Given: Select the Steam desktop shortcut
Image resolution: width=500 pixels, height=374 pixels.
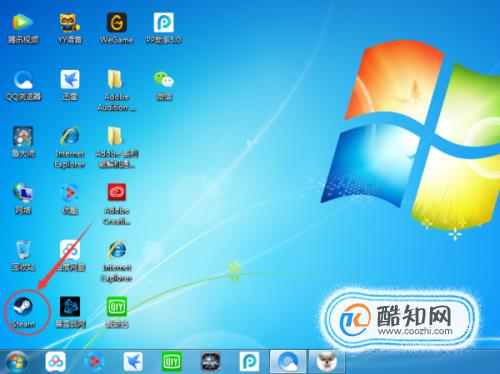Looking at the screenshot, I should [x=23, y=312].
